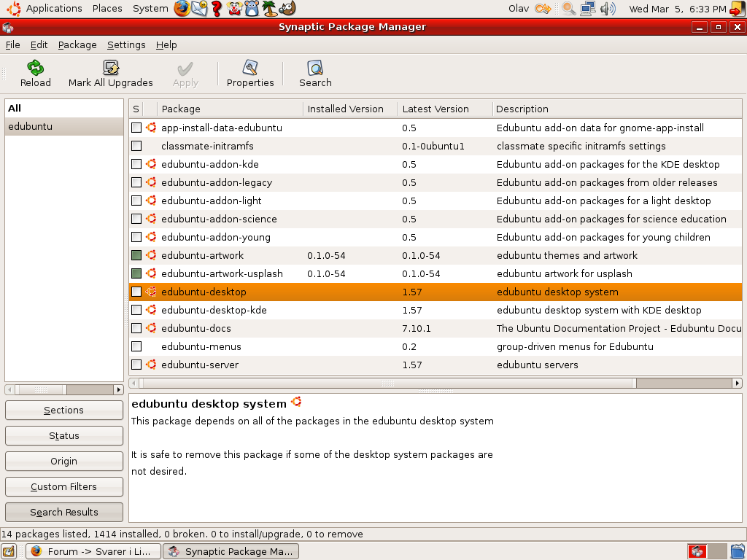Image resolution: width=747 pixels, height=560 pixels.
Task: Mark checkbox for edubuntu-server
Action: (136, 365)
